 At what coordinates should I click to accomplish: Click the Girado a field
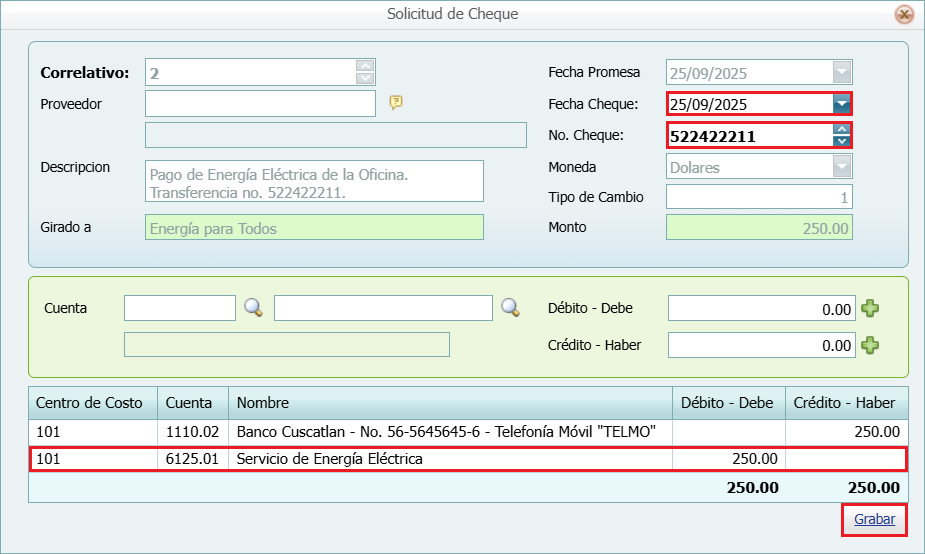[314, 227]
